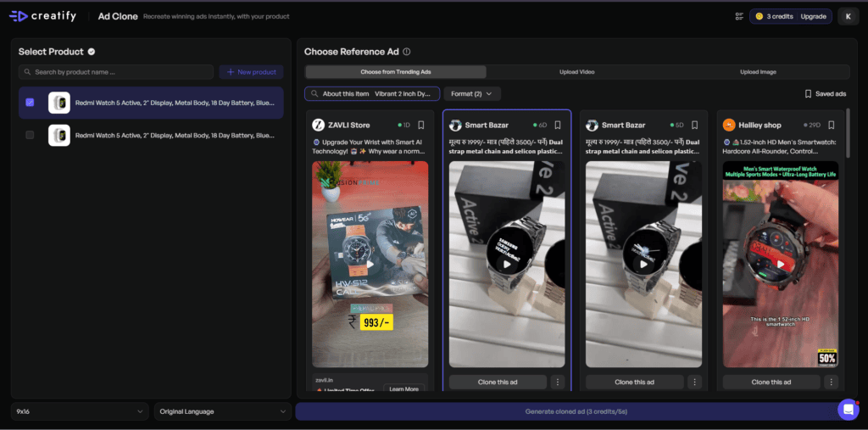Open the task list icon beside credits
The height and width of the screenshot is (430, 868).
(739, 17)
